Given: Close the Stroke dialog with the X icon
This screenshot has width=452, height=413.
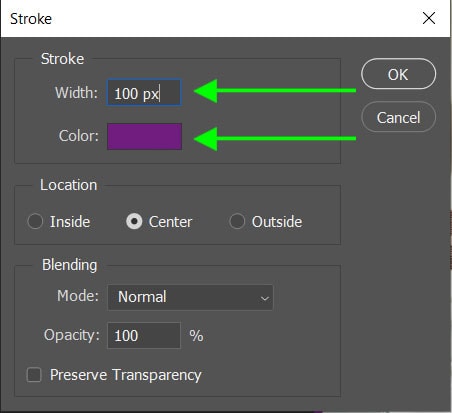Looking at the screenshot, I should (429, 18).
